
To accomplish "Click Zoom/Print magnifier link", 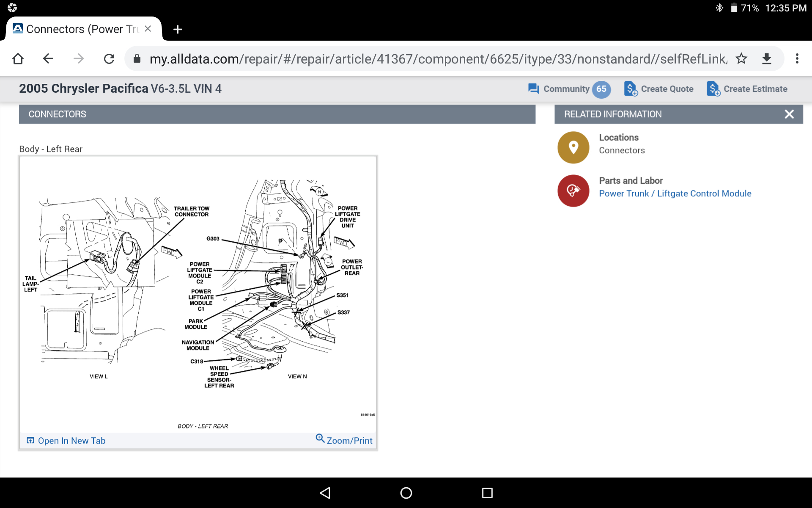I will [344, 440].
